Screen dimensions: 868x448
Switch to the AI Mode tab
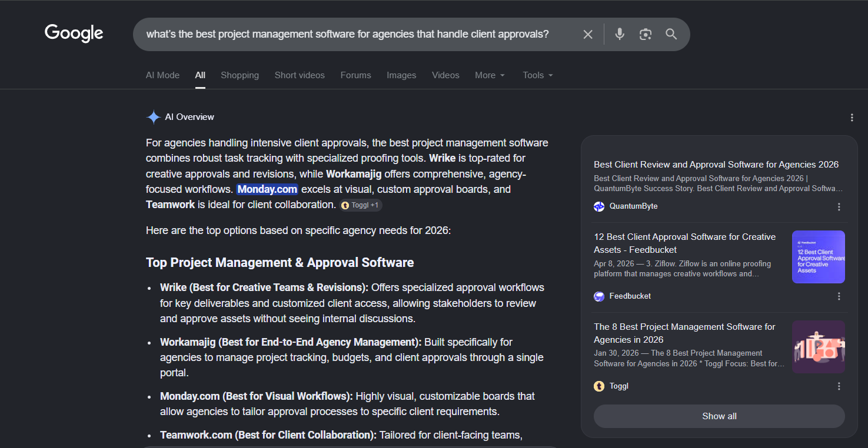point(162,75)
